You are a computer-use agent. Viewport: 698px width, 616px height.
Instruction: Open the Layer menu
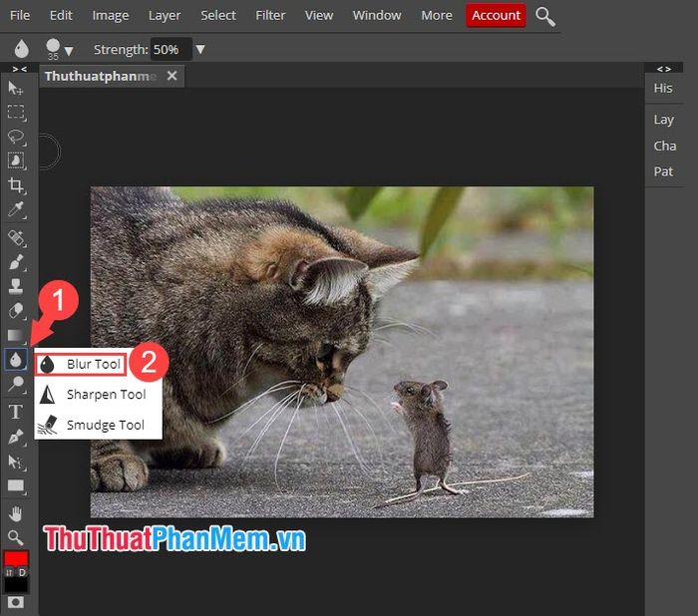[x=165, y=16]
